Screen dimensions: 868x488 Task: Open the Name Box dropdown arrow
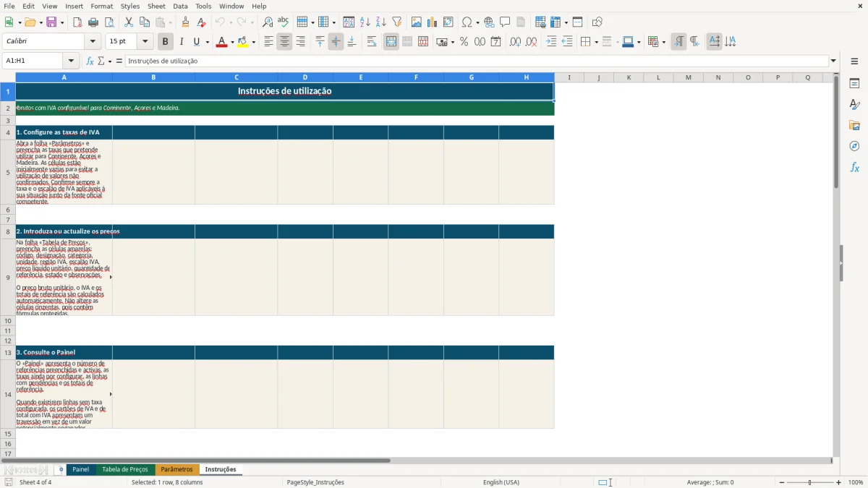coord(71,61)
